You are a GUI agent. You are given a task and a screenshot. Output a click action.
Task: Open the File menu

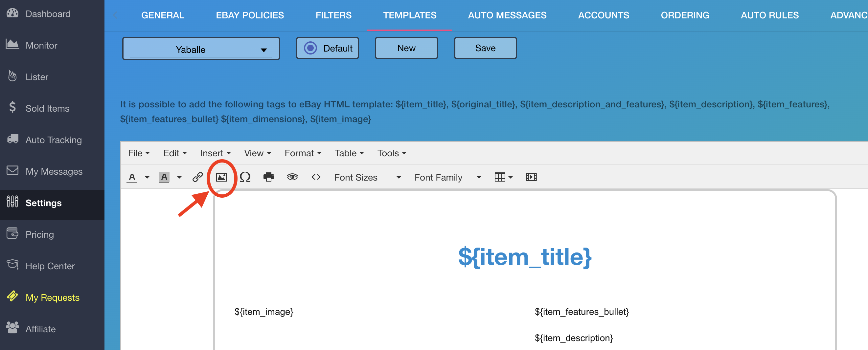[x=139, y=153]
